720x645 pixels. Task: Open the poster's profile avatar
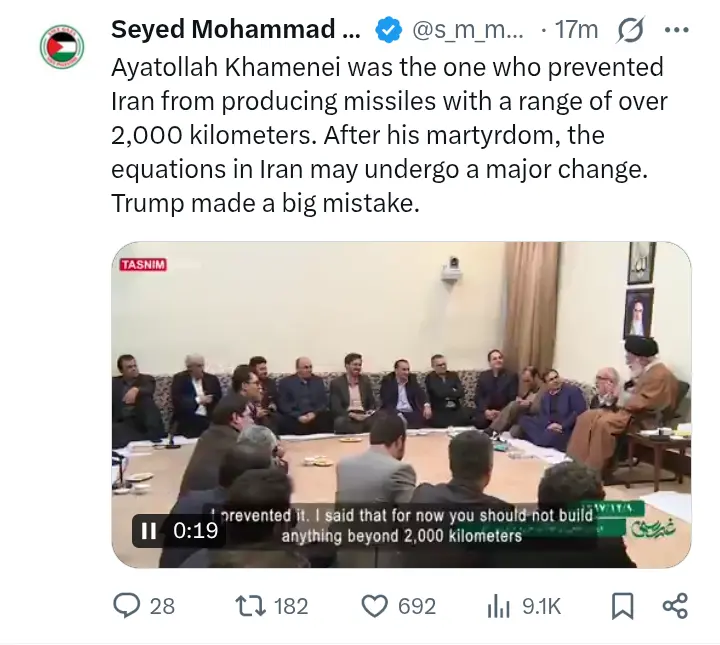(61, 46)
